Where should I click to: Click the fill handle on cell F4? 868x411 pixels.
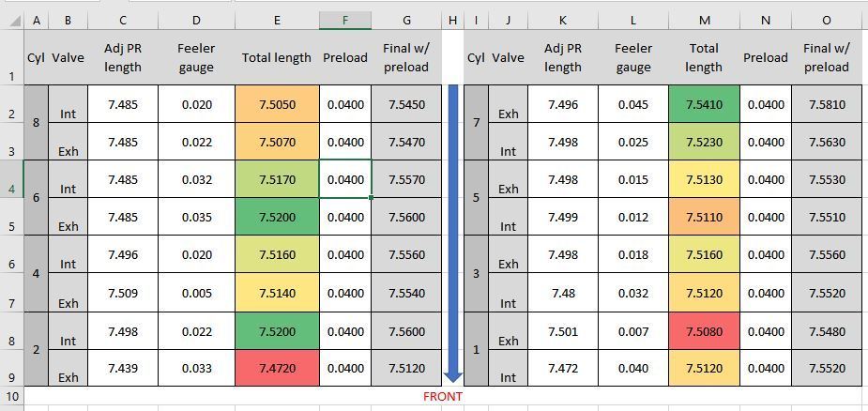coord(371,197)
